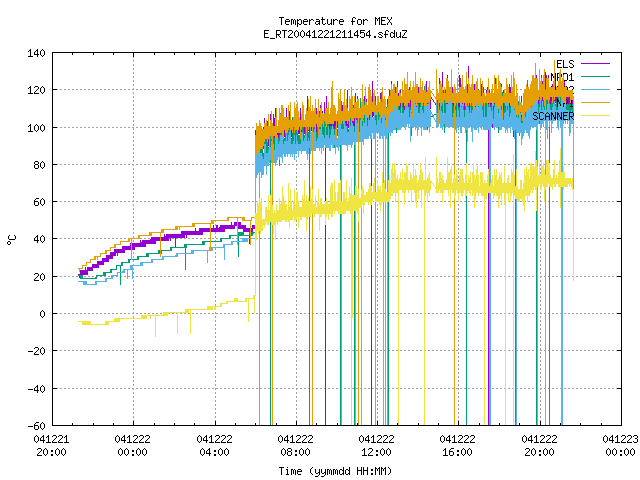The width and height of the screenshot is (640, 480).
Task: Click the purple ELS legend line sample
Action: click(595, 64)
